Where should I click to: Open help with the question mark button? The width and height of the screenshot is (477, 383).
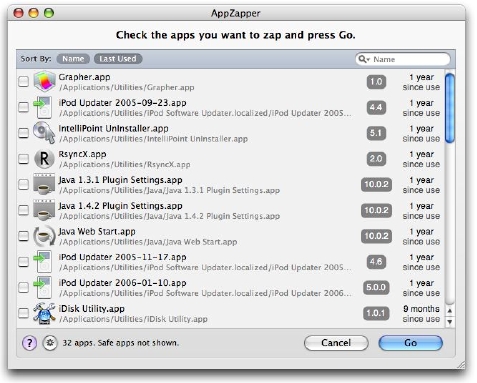[30, 343]
